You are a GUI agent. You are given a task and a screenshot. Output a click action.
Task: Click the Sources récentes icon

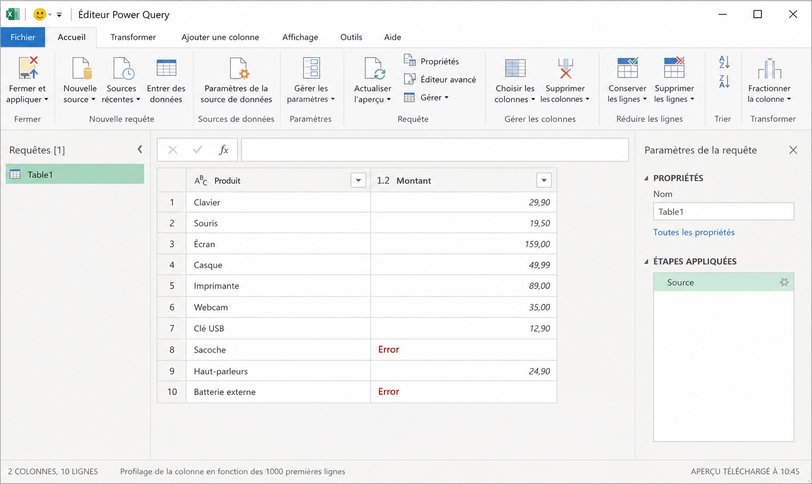[x=123, y=68]
